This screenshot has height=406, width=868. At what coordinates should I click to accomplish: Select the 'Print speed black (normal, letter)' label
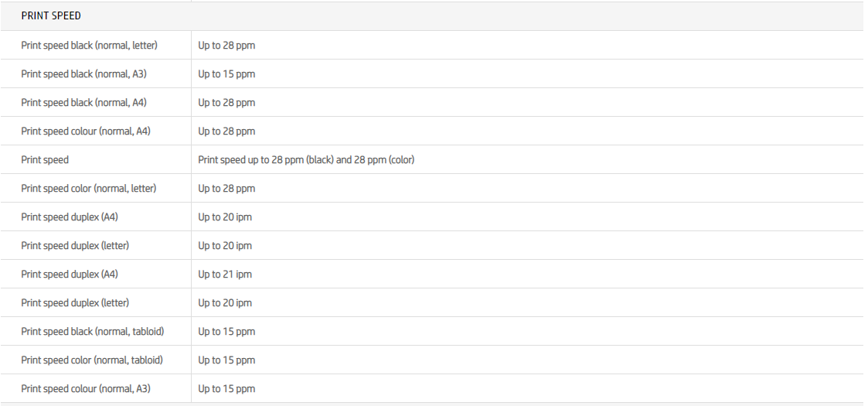pyautogui.click(x=89, y=46)
